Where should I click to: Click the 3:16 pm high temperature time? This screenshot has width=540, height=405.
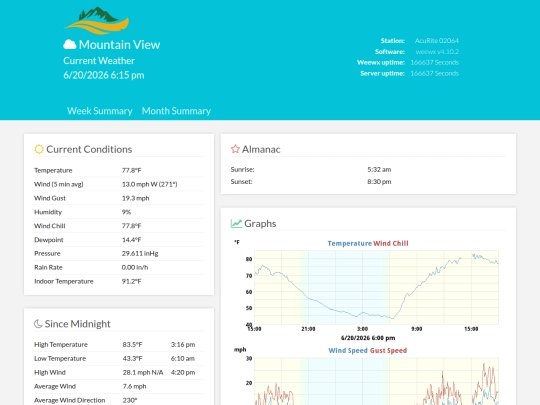tap(183, 344)
